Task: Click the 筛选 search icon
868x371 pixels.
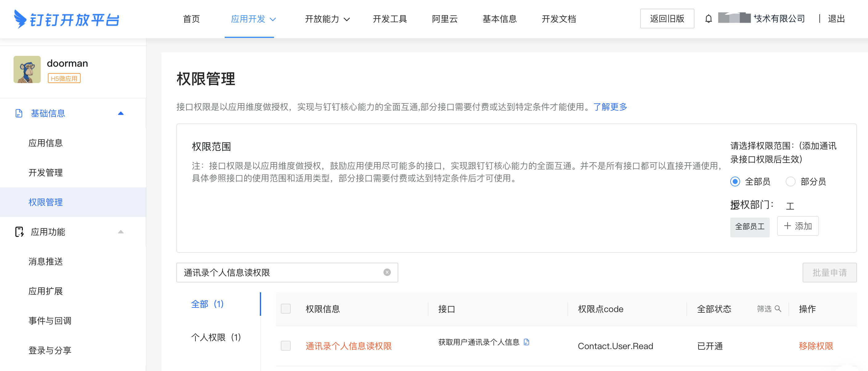Action: [x=778, y=309]
